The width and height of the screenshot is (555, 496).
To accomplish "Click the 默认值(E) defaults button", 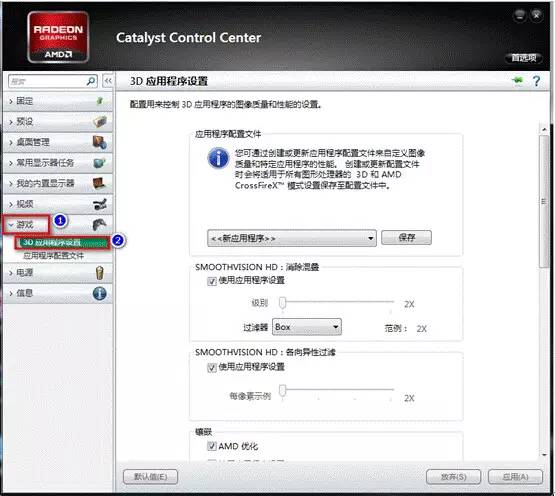I will [150, 477].
